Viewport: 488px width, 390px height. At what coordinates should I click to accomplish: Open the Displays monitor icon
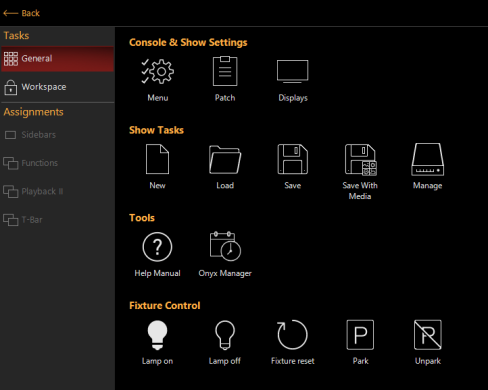tap(293, 71)
